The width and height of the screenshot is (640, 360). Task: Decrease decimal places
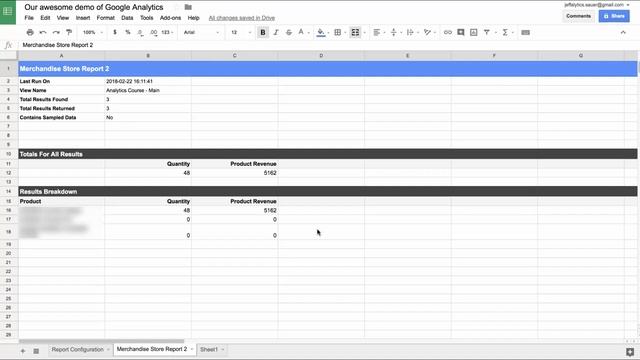point(140,32)
